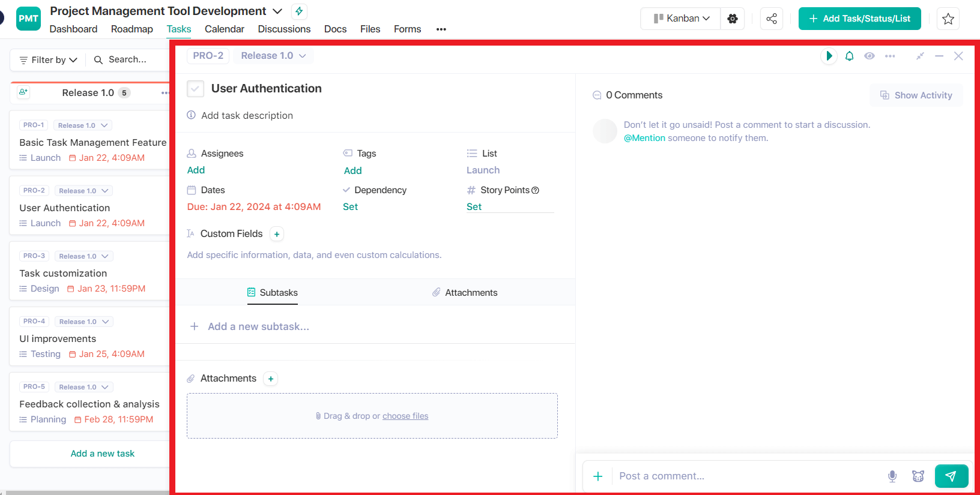Switch to the Dashboard tab

pyautogui.click(x=73, y=29)
